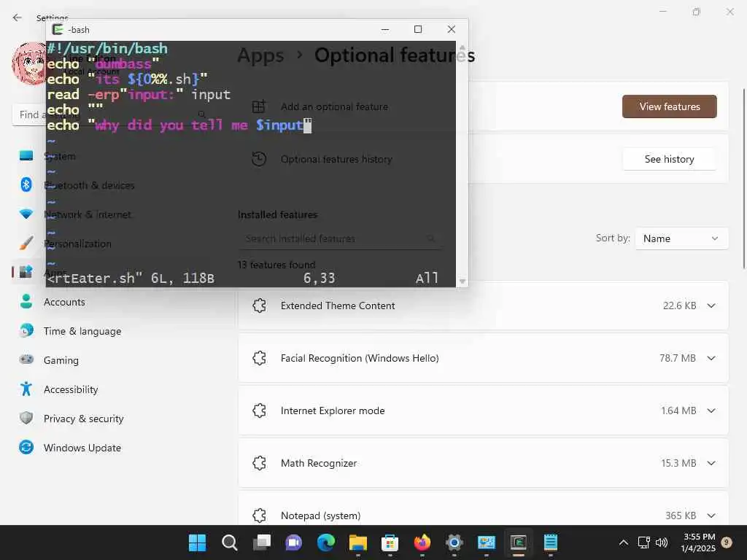The height and width of the screenshot is (560, 747).
Task: Switch to the terminal taskbar icon
Action: pyautogui.click(x=519, y=542)
